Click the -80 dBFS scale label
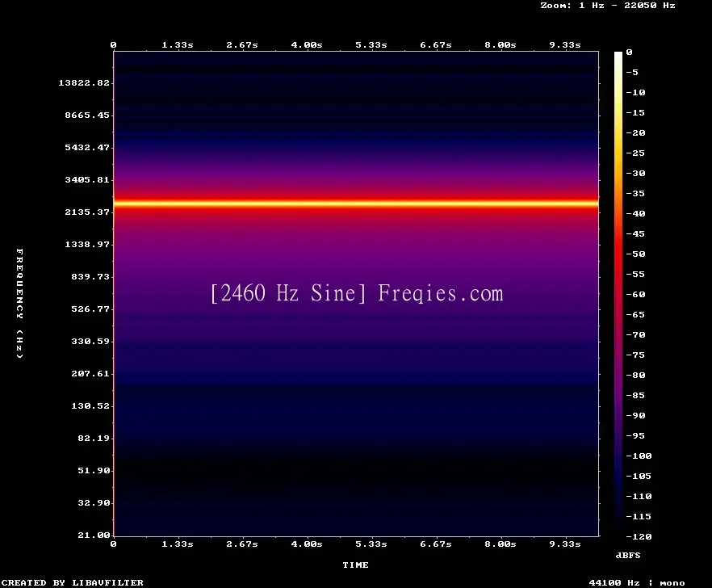 635,376
